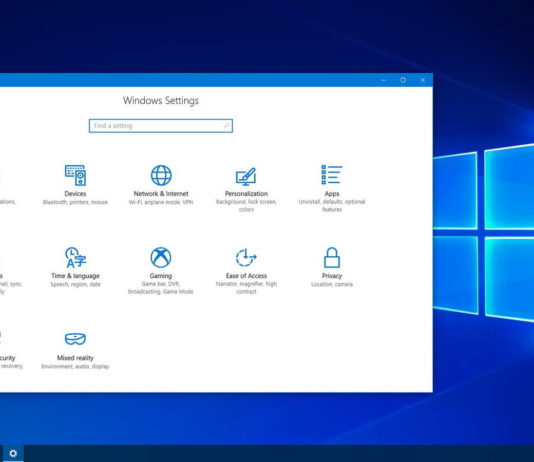Click the Time & language label
534x462 pixels.
pos(75,276)
